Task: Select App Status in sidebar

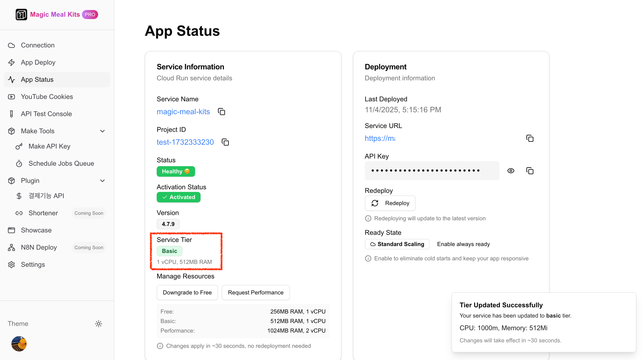Action: [x=57, y=80]
